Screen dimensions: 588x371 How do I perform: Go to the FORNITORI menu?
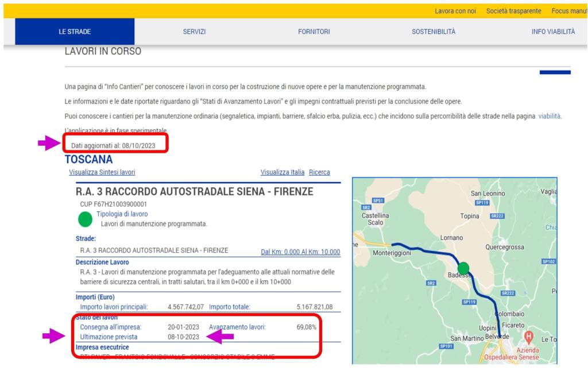click(314, 32)
